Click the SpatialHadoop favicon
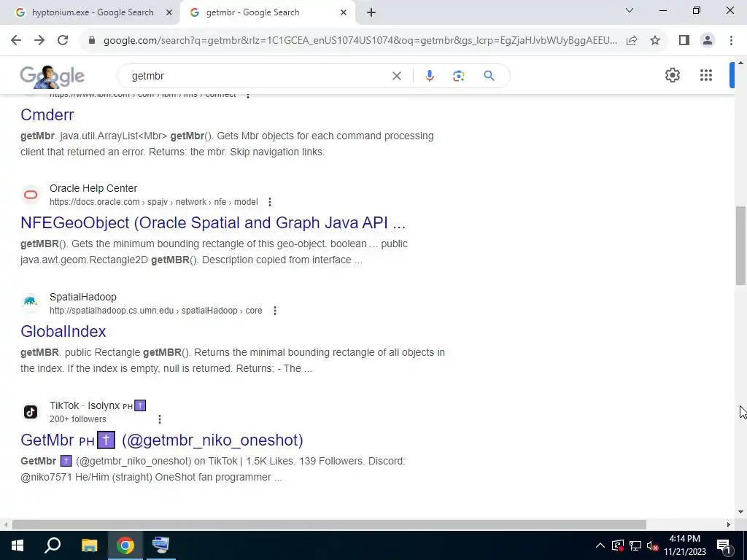This screenshot has height=560, width=747. pos(31,301)
